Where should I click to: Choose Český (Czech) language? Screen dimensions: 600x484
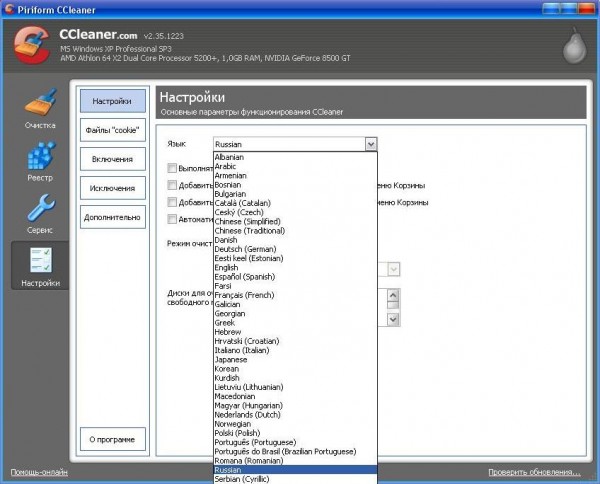295,212
